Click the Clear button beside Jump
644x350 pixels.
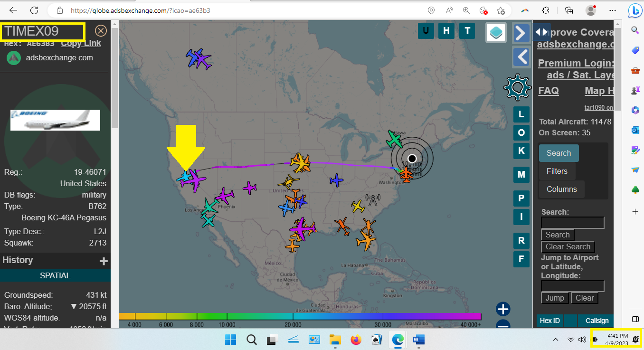click(x=585, y=298)
